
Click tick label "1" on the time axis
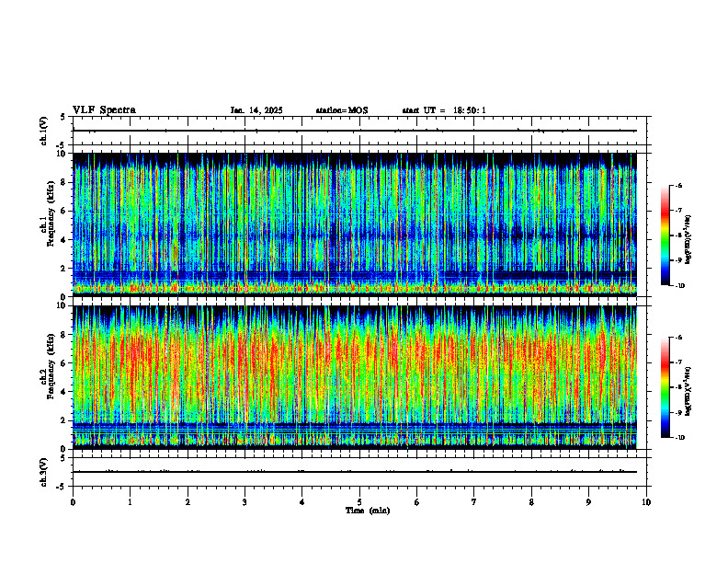tap(130, 502)
